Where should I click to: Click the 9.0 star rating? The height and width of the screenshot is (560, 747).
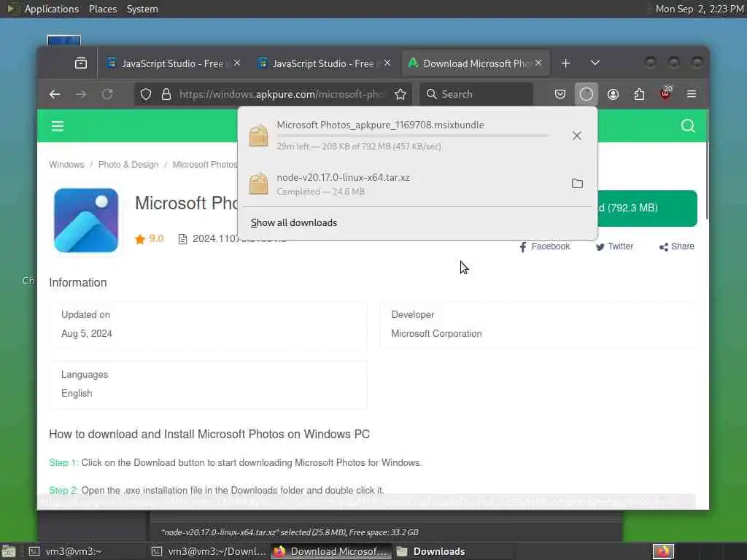pyautogui.click(x=149, y=239)
